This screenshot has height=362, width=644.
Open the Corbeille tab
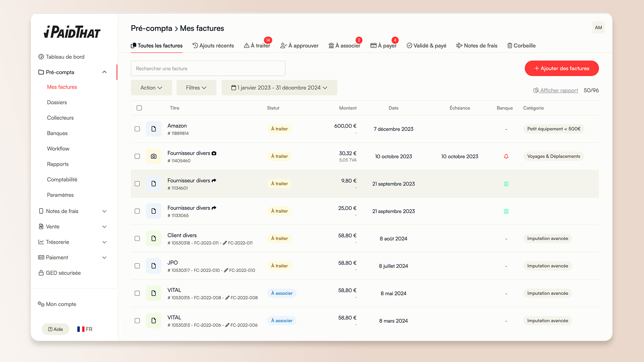[521, 46]
